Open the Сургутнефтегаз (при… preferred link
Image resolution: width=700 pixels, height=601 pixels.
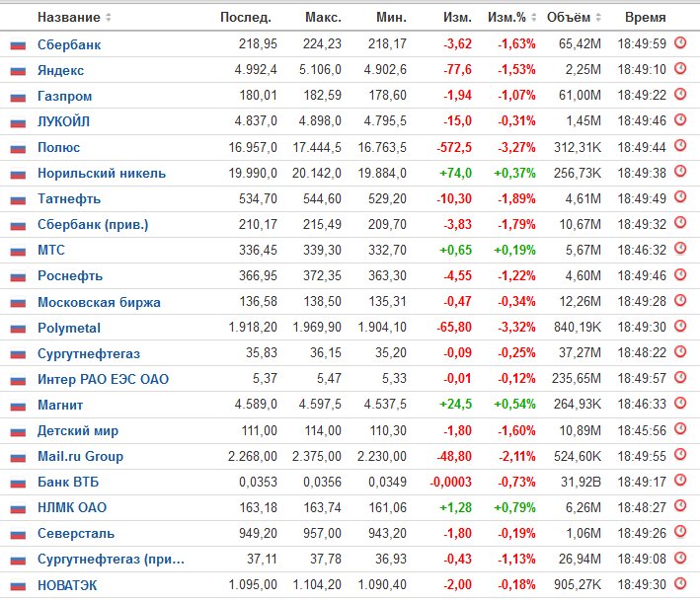tap(111, 560)
